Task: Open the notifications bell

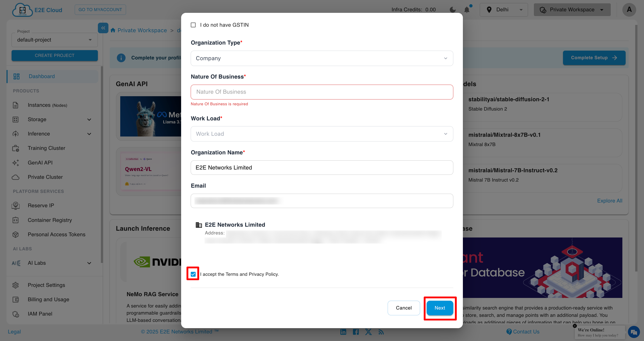Action: tap(467, 10)
